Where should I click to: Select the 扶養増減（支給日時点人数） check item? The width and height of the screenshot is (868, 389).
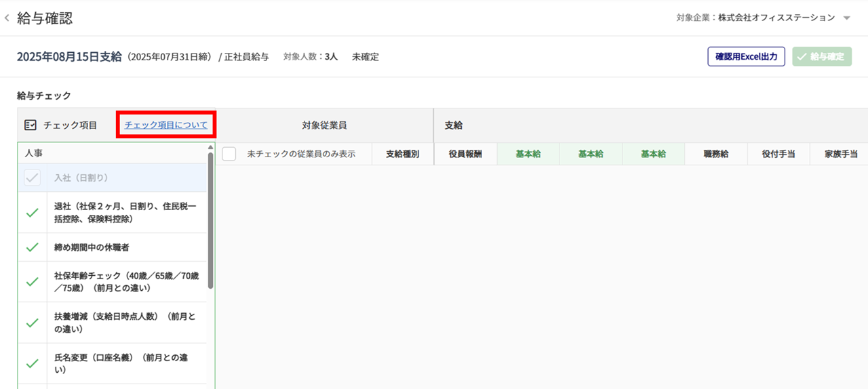112,323
